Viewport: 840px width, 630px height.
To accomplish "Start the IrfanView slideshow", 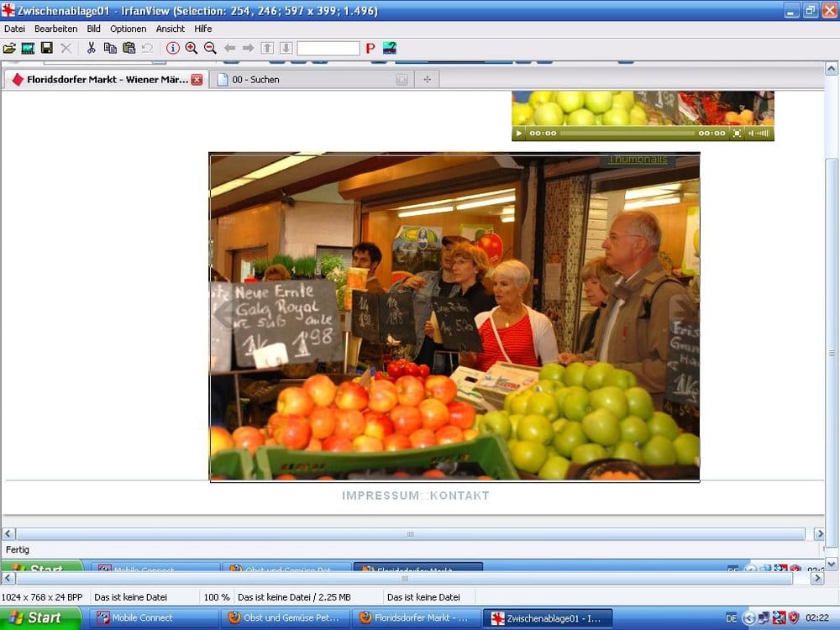I will click(27, 48).
